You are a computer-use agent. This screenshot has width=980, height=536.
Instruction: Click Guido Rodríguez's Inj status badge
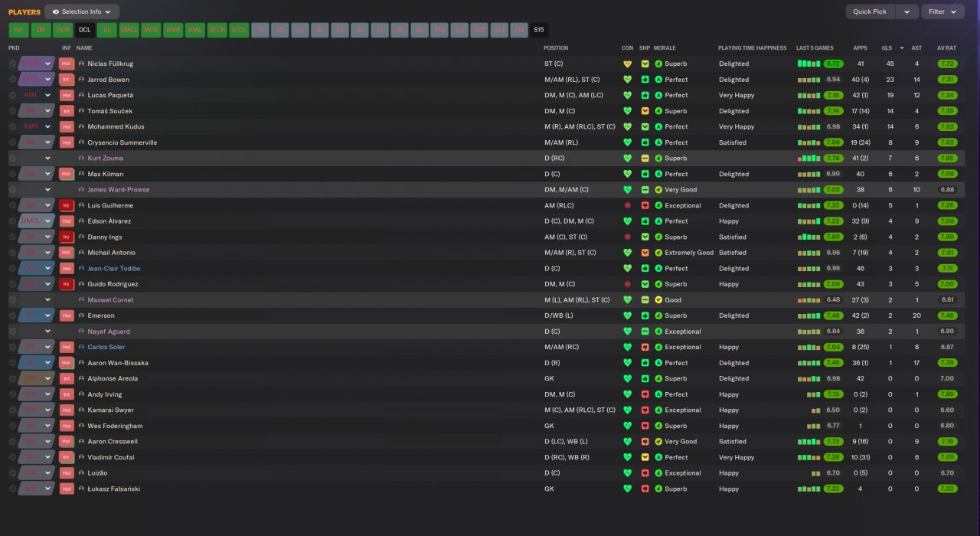click(x=67, y=284)
